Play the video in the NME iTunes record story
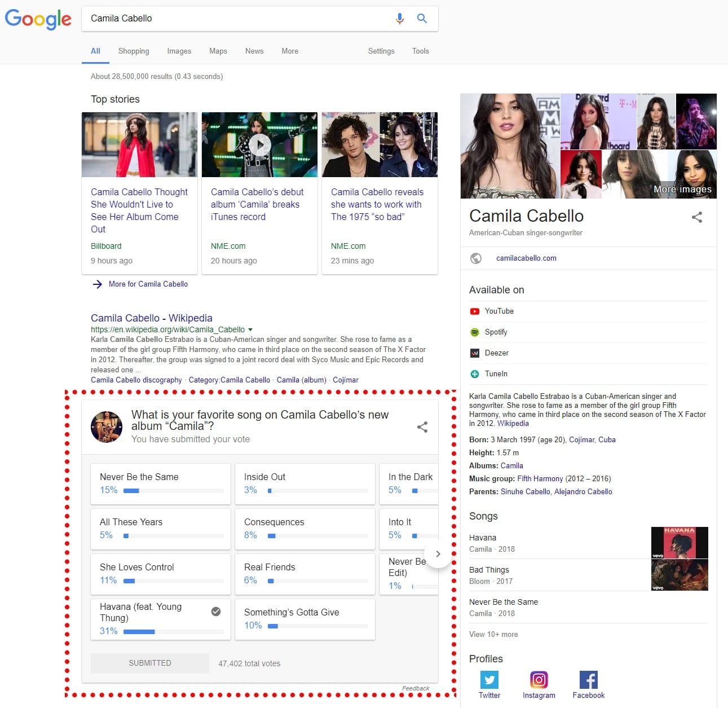Viewport: 728px width, 708px height. point(260,145)
